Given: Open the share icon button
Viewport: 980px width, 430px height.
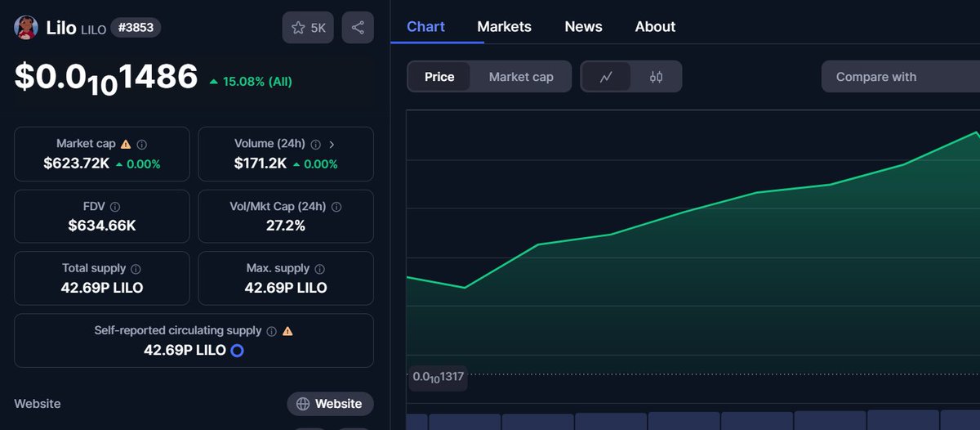Looking at the screenshot, I should [358, 28].
